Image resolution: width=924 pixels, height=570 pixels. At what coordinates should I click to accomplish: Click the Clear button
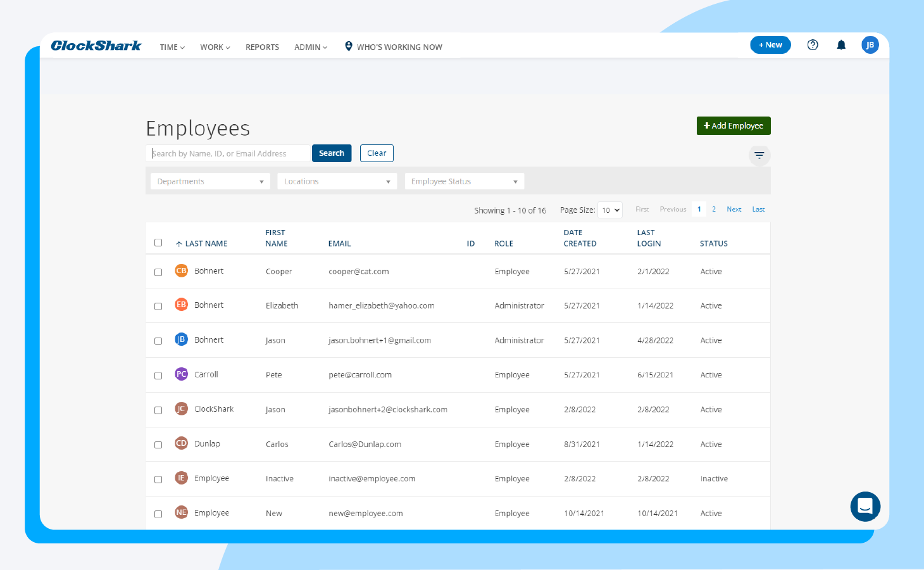[x=377, y=153]
